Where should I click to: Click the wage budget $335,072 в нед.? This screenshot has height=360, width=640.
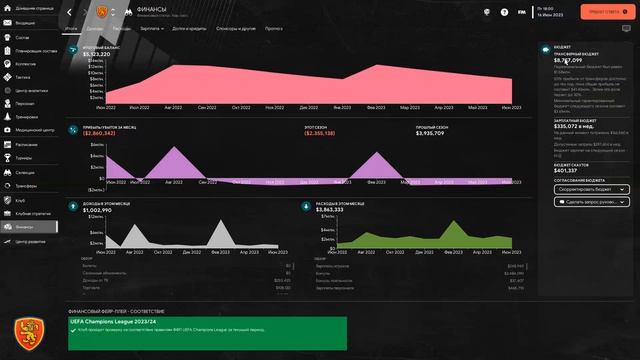(573, 127)
